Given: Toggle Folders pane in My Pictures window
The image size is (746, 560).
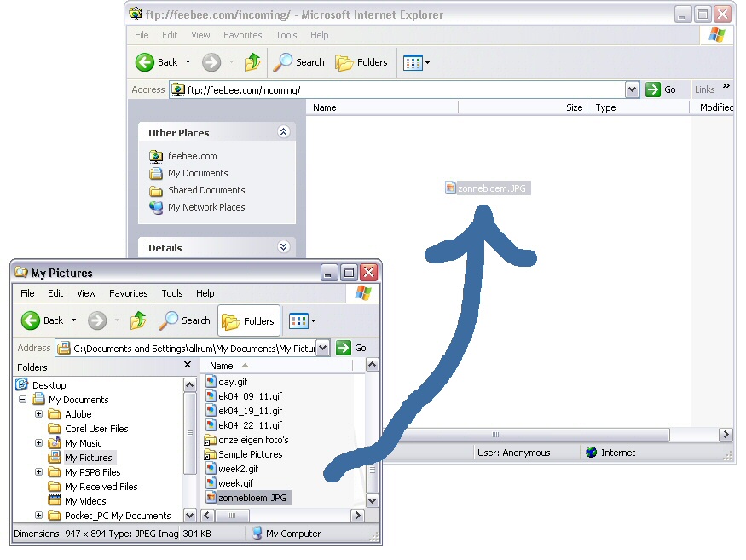Looking at the screenshot, I should pos(249,321).
